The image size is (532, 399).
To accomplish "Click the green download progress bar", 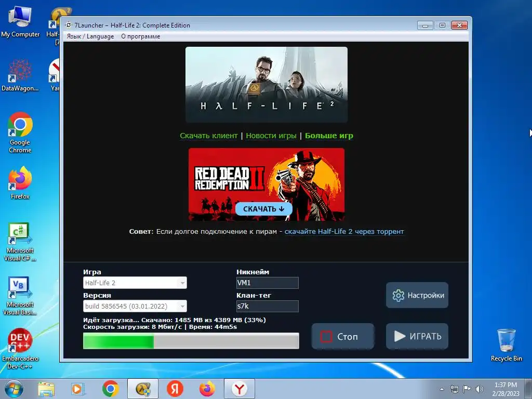I will (191, 341).
